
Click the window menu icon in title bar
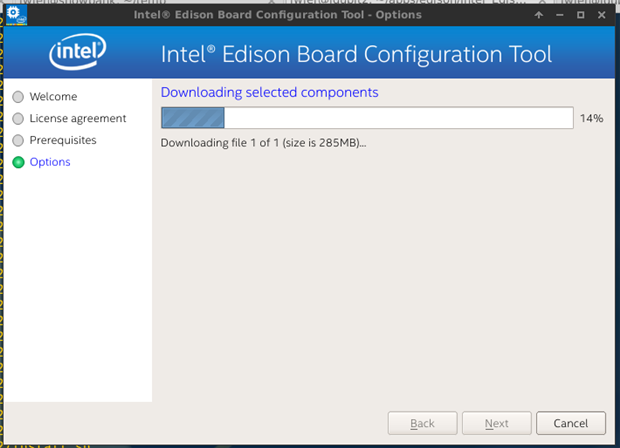coord(14,14)
